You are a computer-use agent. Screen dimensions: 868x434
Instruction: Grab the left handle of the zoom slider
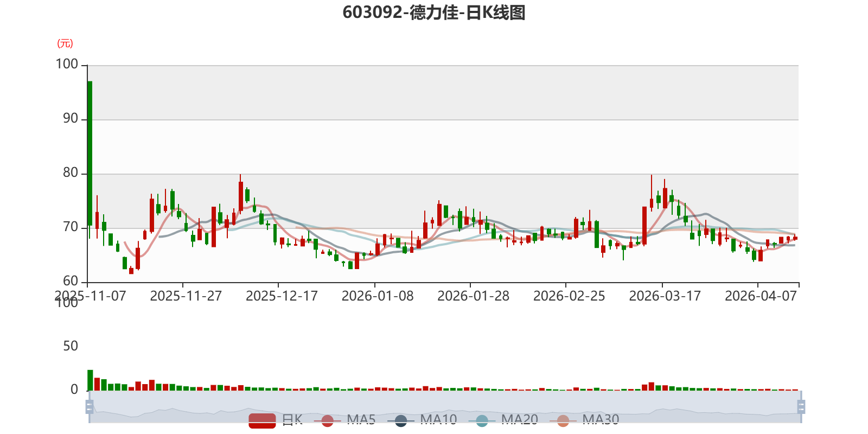tap(90, 407)
